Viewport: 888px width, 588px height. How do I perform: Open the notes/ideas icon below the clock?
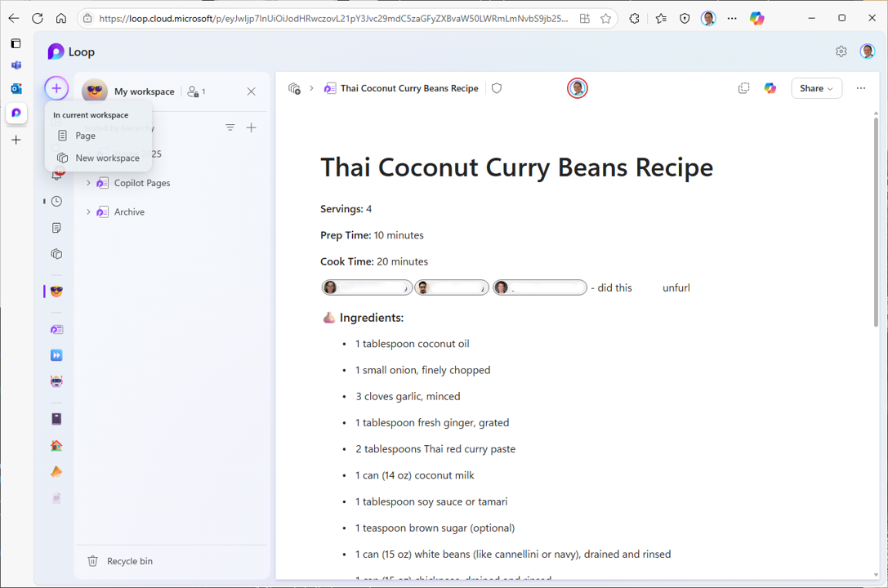pos(56,228)
